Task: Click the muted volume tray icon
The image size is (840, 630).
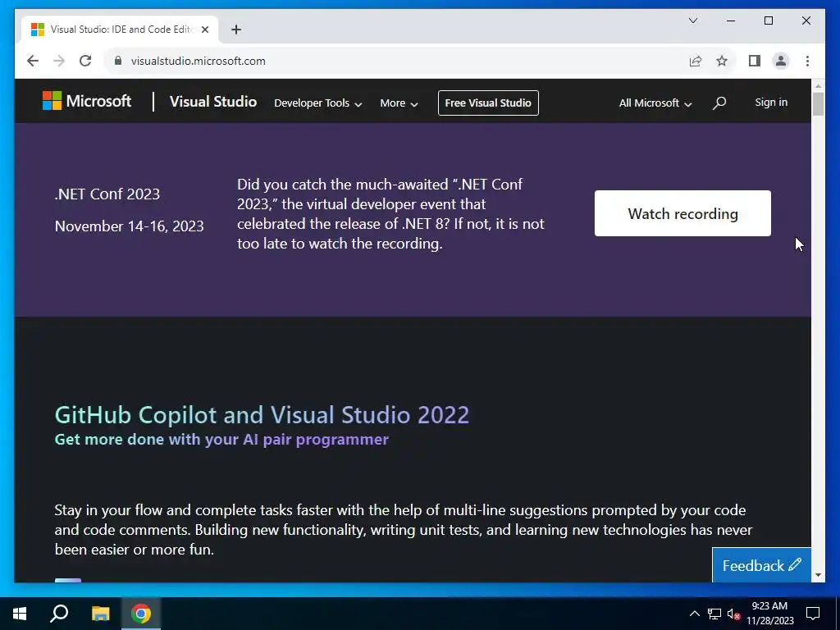Action: (x=733, y=614)
